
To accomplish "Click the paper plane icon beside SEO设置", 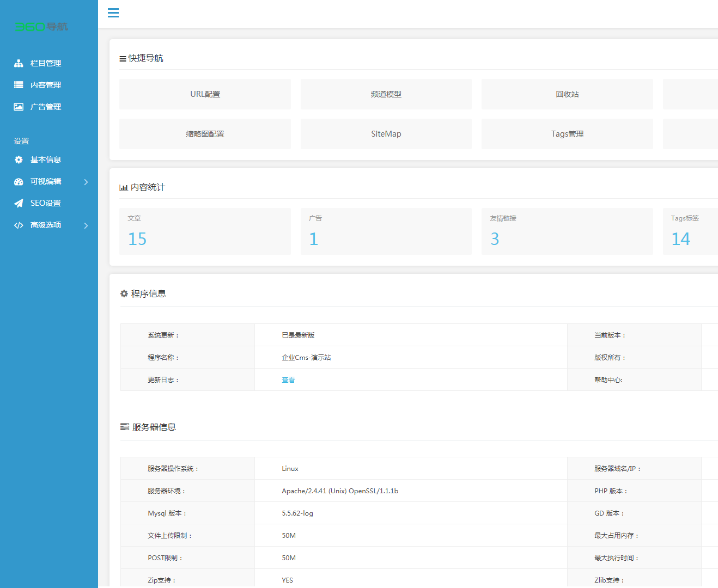I will coord(19,203).
